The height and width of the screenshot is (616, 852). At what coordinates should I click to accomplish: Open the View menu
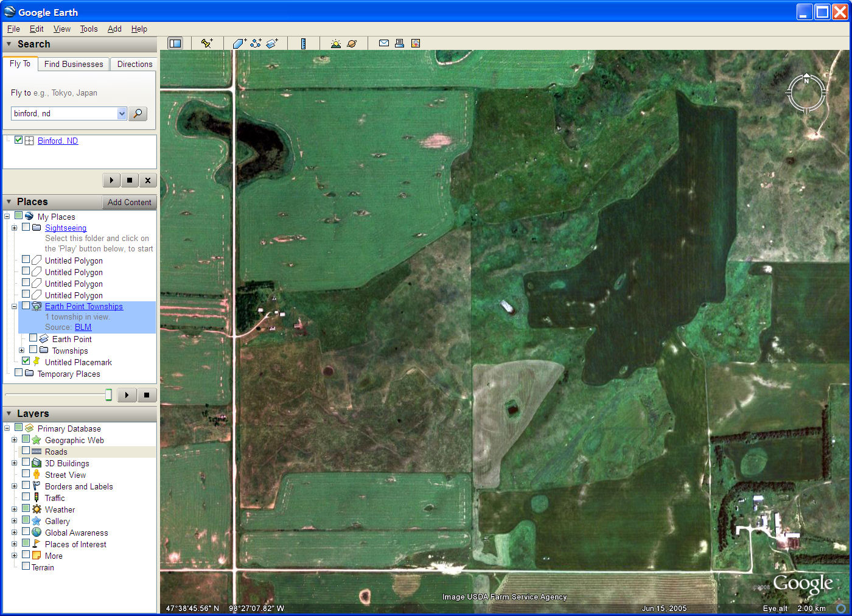pos(61,29)
